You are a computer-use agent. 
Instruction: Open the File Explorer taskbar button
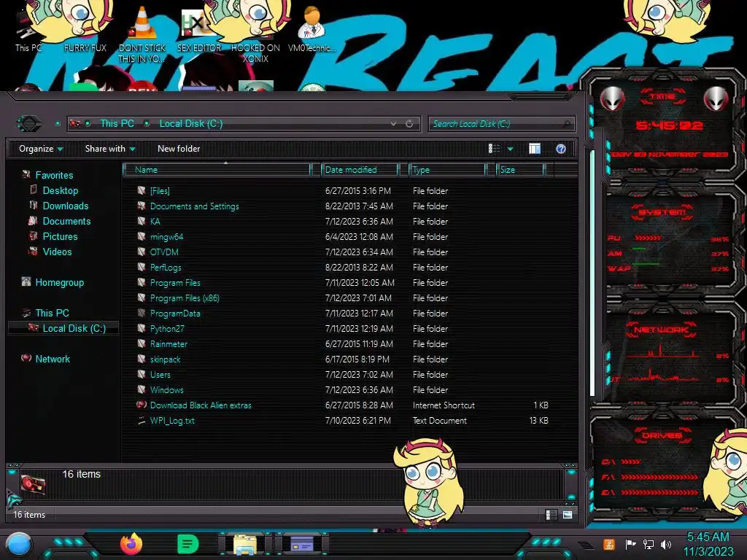pyautogui.click(x=245, y=545)
